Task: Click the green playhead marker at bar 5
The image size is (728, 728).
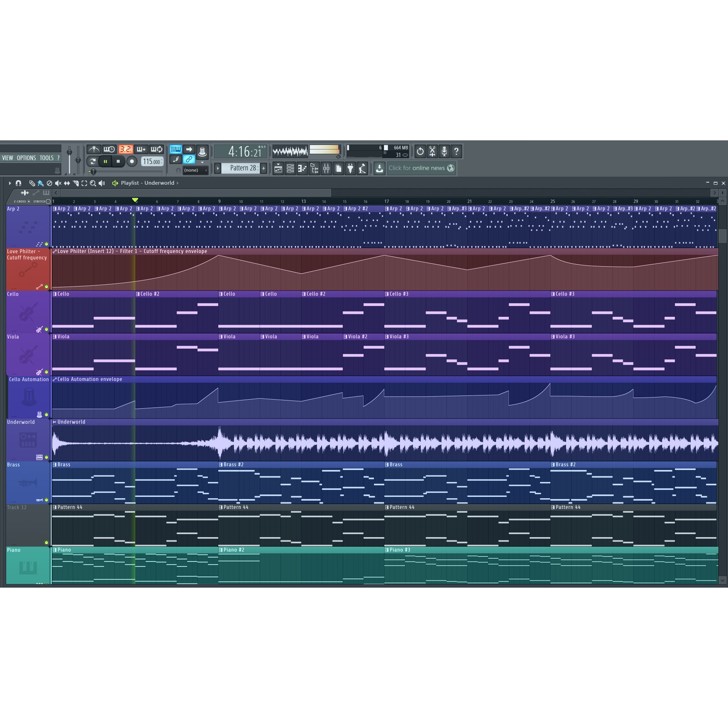Action: pyautogui.click(x=134, y=200)
